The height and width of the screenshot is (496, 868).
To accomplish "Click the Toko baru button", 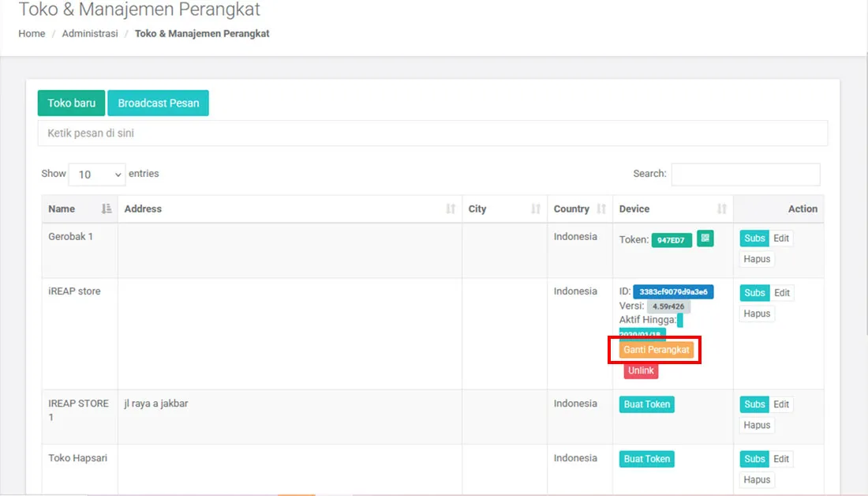I will [x=71, y=103].
